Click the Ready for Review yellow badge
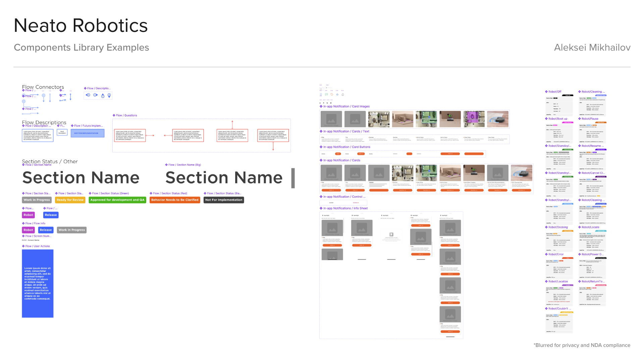This screenshot has height=362, width=644. [x=70, y=200]
